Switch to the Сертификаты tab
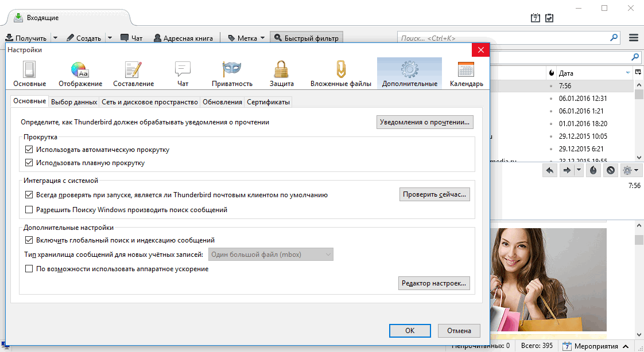 pos(268,102)
